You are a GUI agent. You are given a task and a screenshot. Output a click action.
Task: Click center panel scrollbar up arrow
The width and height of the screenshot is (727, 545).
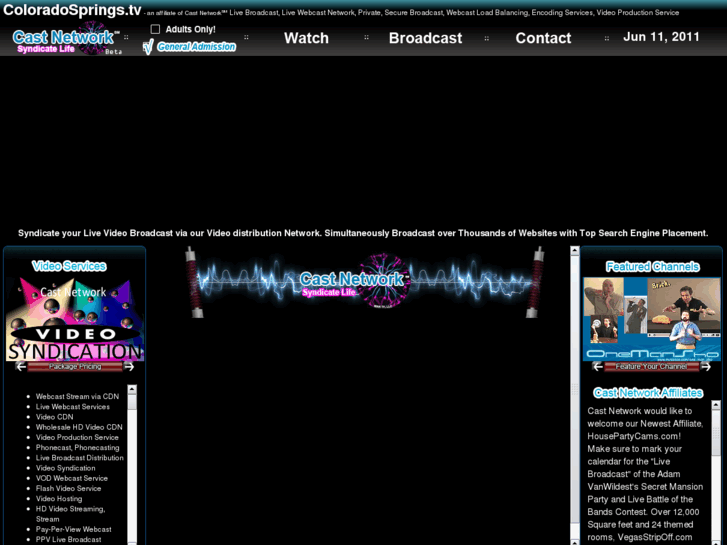[575, 251]
